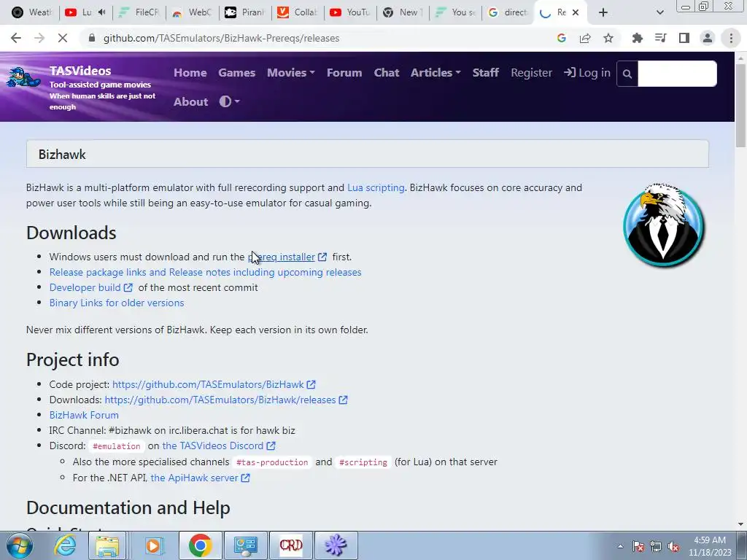Go back with the browser back arrow
Screen dimensions: 747x560
coord(16,38)
